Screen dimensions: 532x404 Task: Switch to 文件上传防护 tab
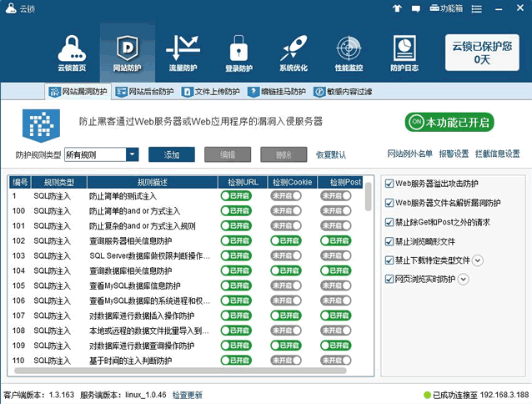(x=211, y=92)
